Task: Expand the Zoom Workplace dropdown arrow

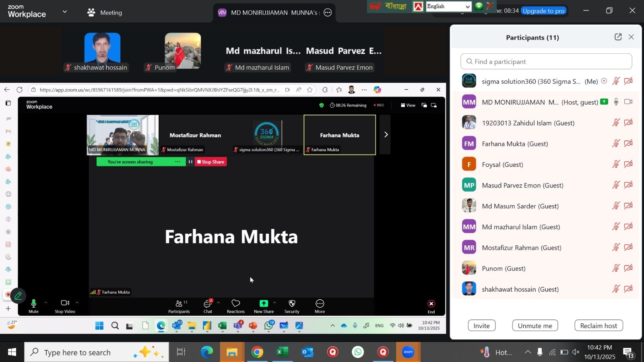Action: tap(64, 12)
